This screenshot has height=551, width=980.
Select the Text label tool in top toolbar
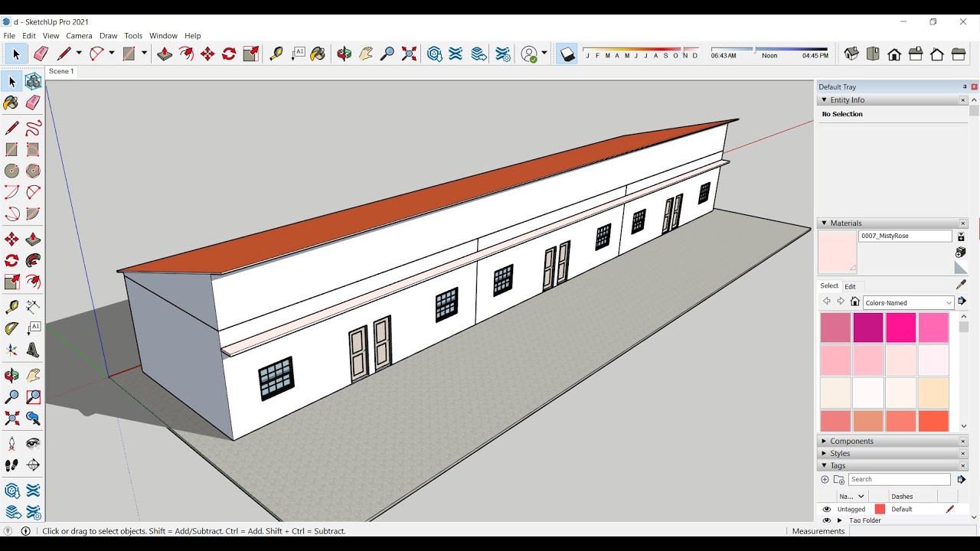[x=298, y=54]
